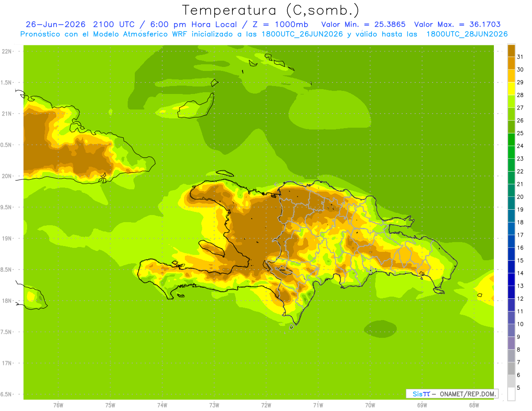532x411 pixels.
Task: Click the 76W longitude label
Action: click(58, 405)
